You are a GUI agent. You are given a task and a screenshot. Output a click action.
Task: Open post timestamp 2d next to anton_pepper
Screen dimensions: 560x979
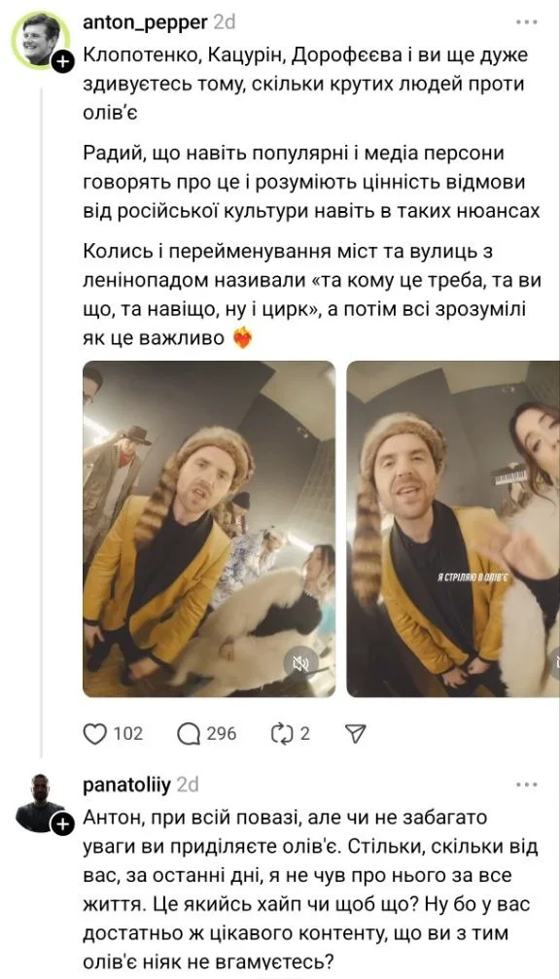(225, 22)
